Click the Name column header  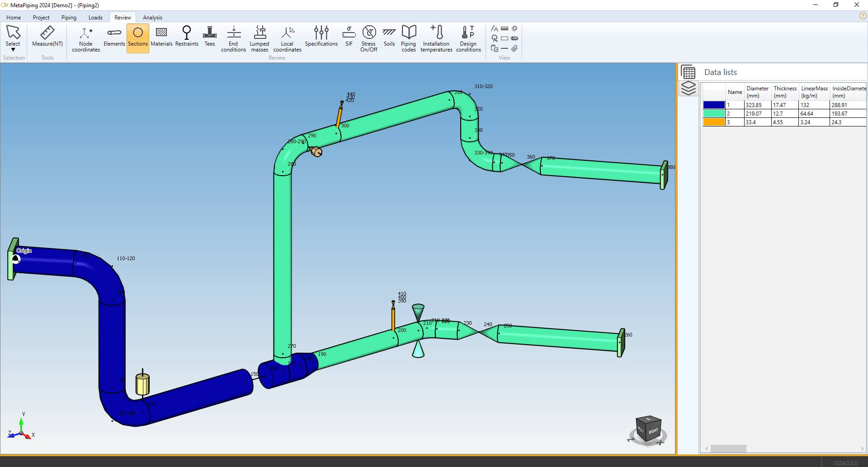point(735,92)
